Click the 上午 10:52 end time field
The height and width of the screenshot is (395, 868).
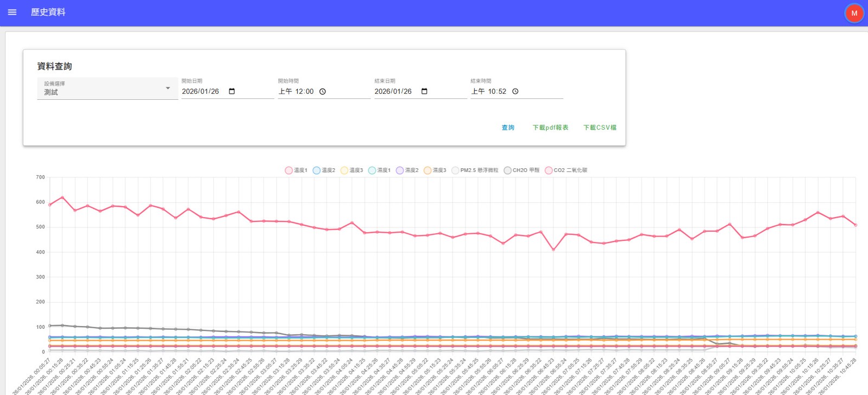(489, 92)
